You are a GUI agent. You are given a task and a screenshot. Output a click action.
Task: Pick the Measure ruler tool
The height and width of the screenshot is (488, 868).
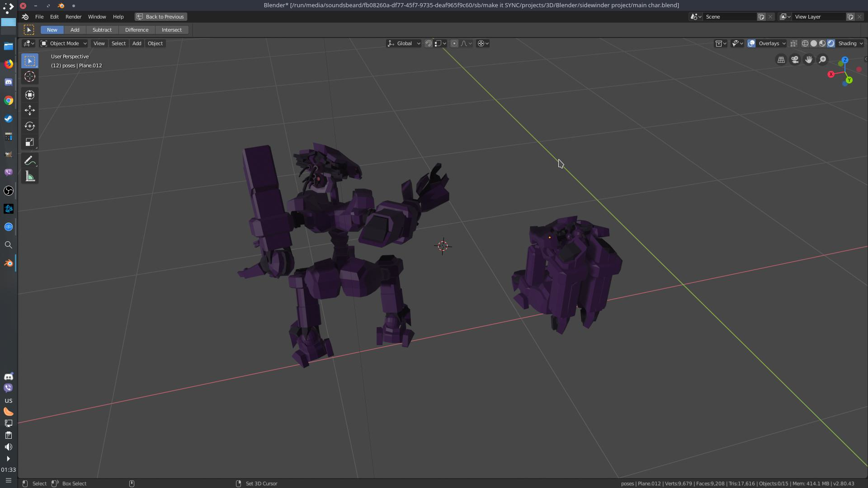(x=30, y=176)
